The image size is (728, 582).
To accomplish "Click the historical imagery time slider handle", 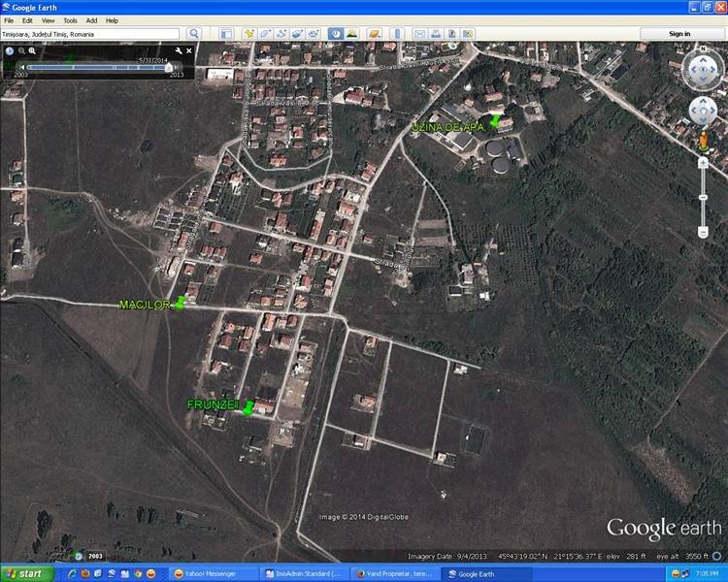I will [x=169, y=67].
